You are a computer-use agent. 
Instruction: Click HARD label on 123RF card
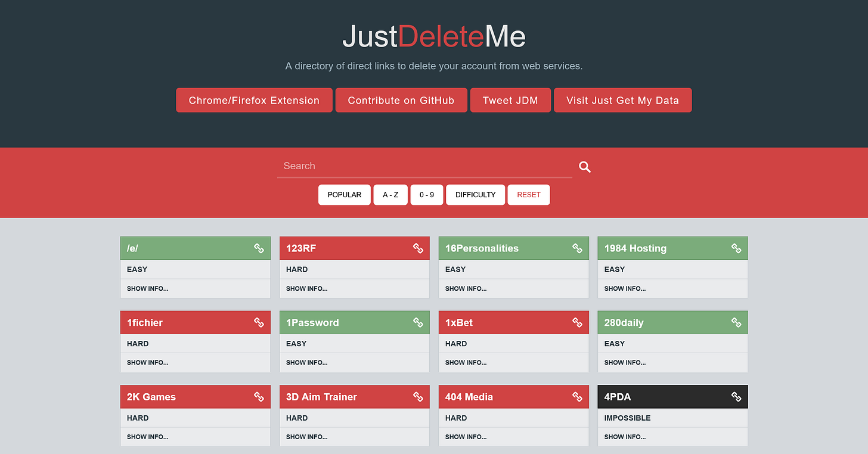pos(297,269)
